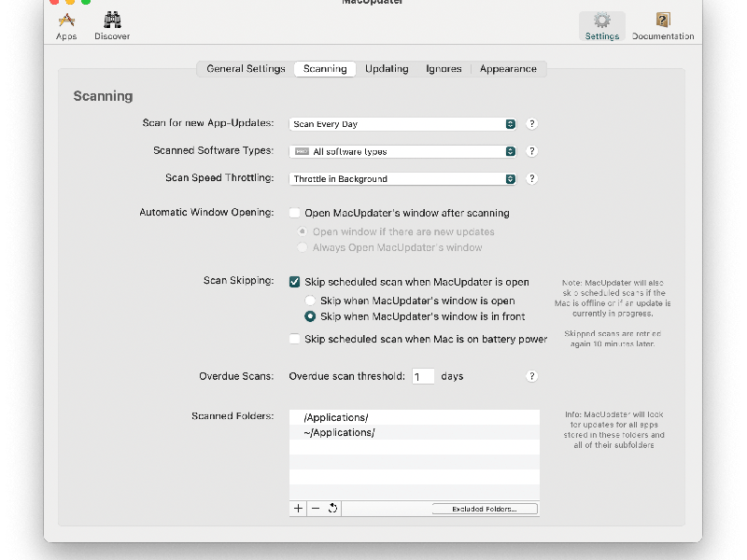Click the Overdue scan threshold days field
Viewport: 747px width, 560px height.
coord(423,377)
